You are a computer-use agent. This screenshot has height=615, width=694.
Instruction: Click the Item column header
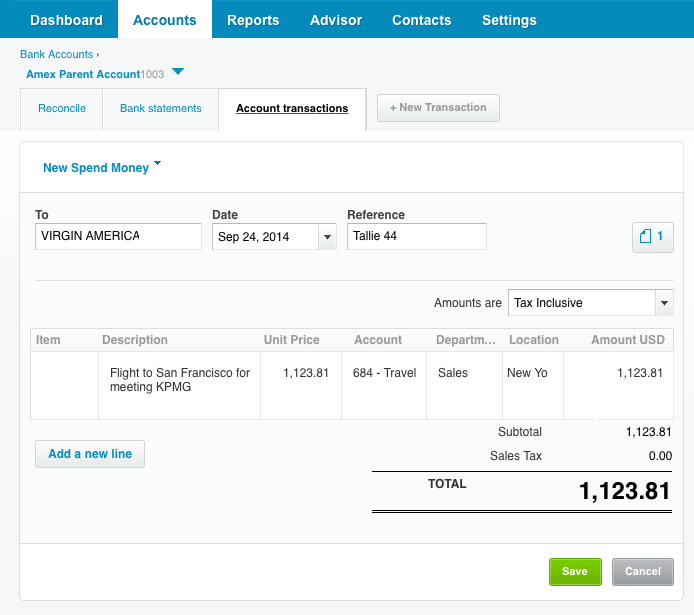coord(48,340)
